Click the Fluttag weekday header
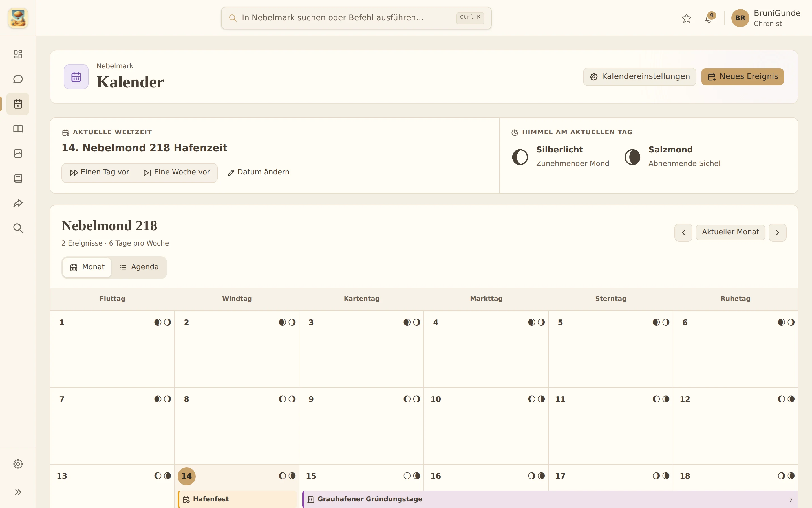812x508 pixels. coord(112,299)
